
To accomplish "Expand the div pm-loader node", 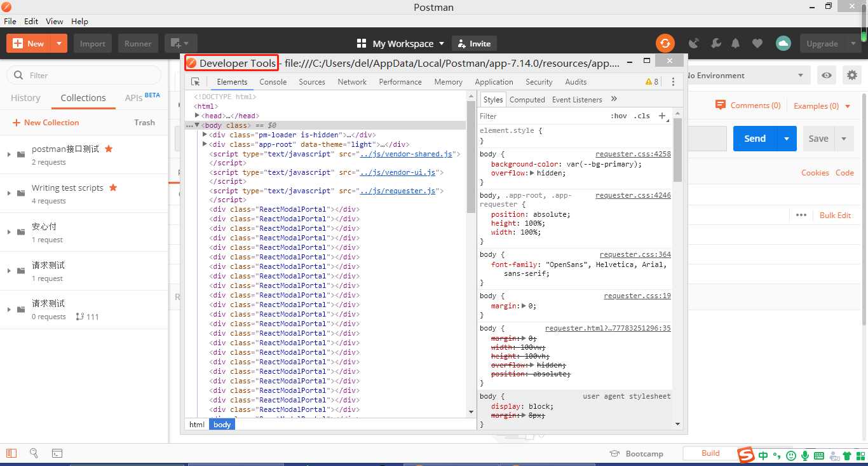I will [x=205, y=134].
